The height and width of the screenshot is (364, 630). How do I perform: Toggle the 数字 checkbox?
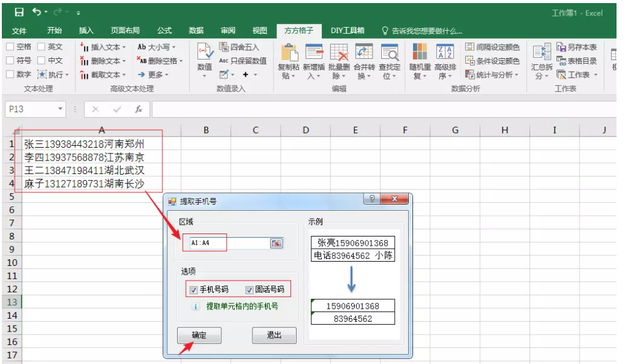pos(10,74)
